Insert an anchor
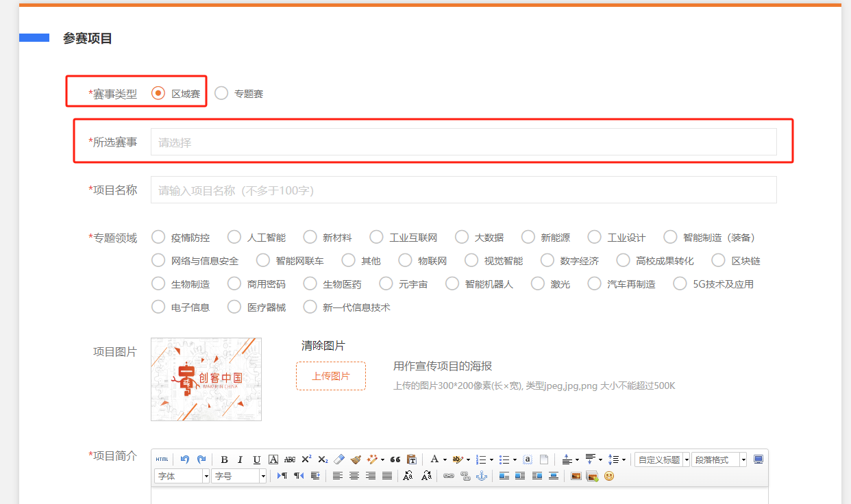851x504 pixels. (482, 476)
